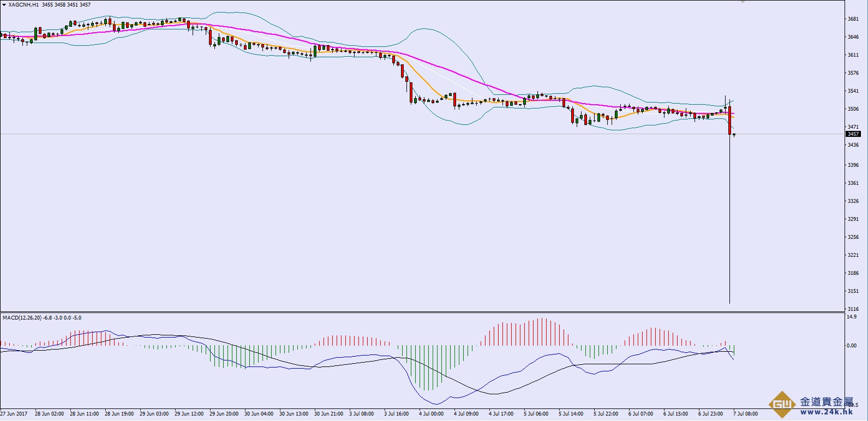Click the 3681 price axis label
The height and width of the screenshot is (421, 868).
click(853, 19)
